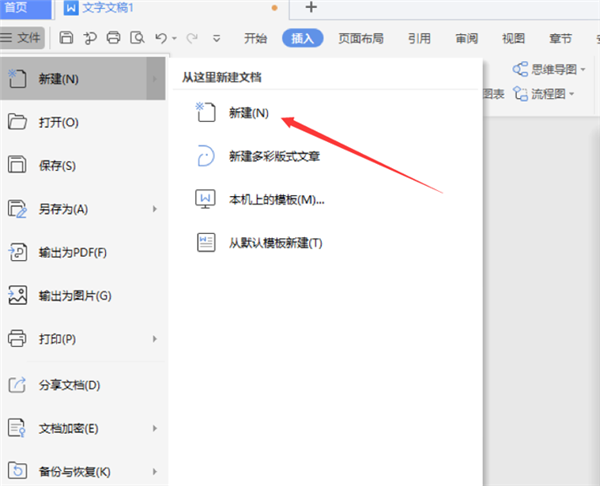The height and width of the screenshot is (486, 600).
Task: Click the undo arrow icon
Action: (160, 39)
